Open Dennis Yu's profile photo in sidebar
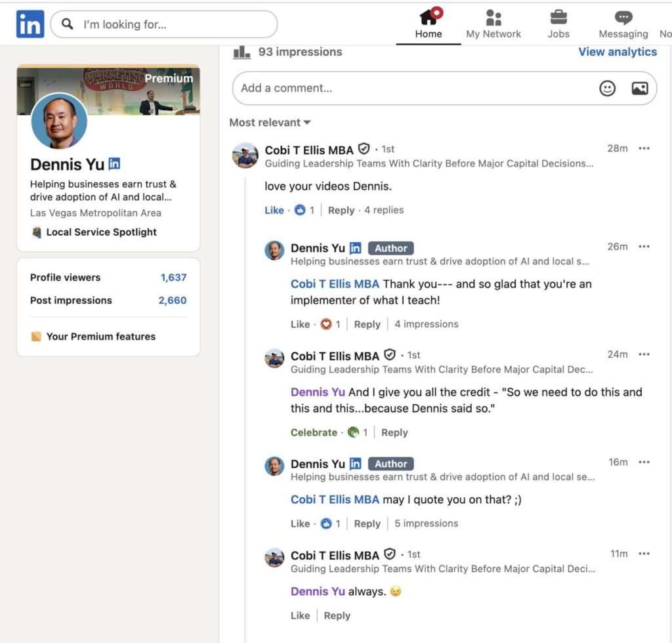Viewport: 672px width, 643px height. point(59,121)
